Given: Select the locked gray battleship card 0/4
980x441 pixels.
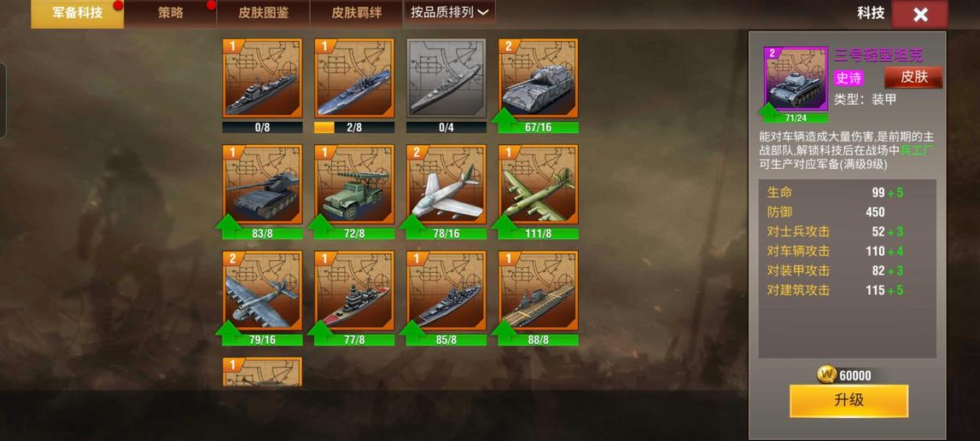Looking at the screenshot, I should (446, 78).
